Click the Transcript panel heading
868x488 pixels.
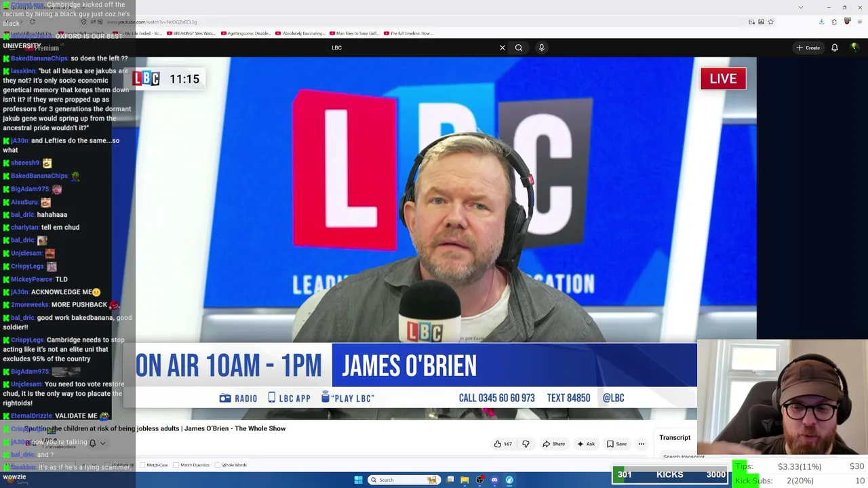[x=675, y=437]
